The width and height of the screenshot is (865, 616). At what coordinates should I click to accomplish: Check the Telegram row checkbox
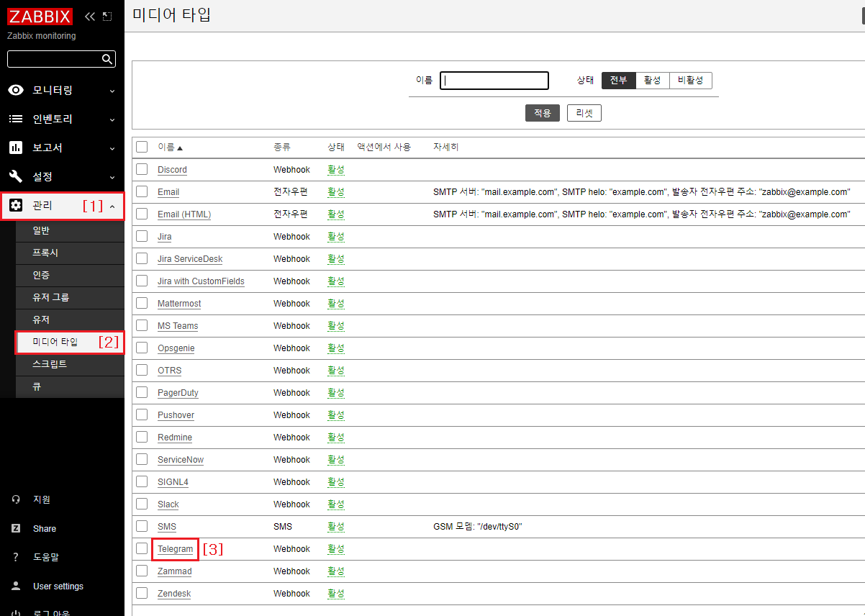pos(142,548)
